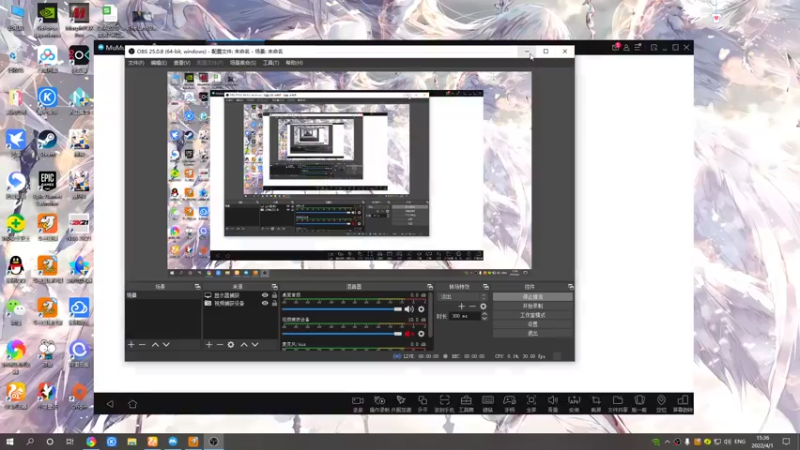Toggle 工作室模式 studio mode
Viewport: 800px width, 450px height.
(533, 315)
